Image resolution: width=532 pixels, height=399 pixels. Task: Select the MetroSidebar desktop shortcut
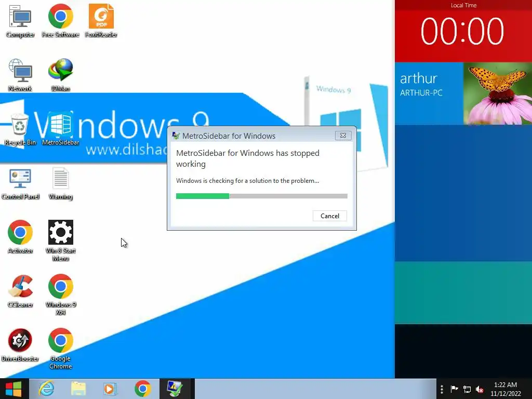[60, 129]
